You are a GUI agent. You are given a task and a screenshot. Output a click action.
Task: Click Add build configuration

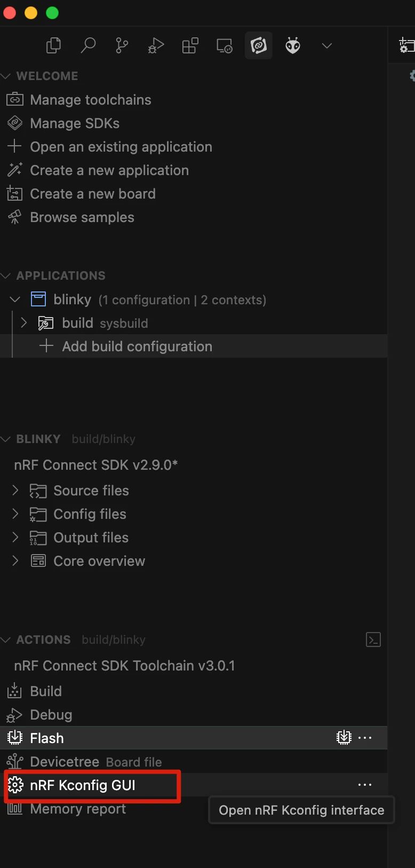[137, 346]
